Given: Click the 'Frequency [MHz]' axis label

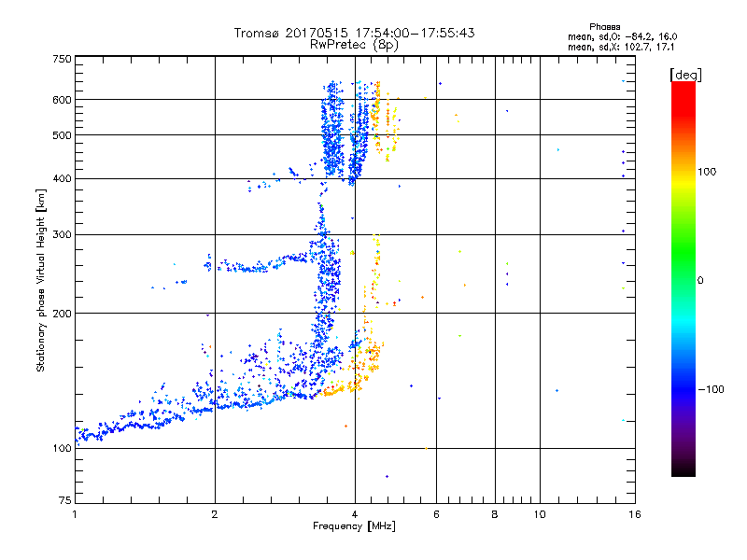Looking at the screenshot, I should click(x=354, y=526).
